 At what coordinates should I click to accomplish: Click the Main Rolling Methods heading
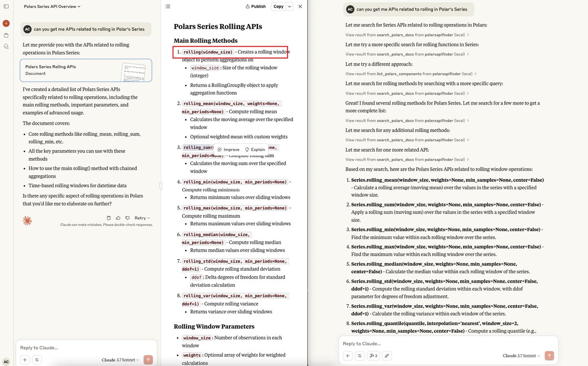205,41
